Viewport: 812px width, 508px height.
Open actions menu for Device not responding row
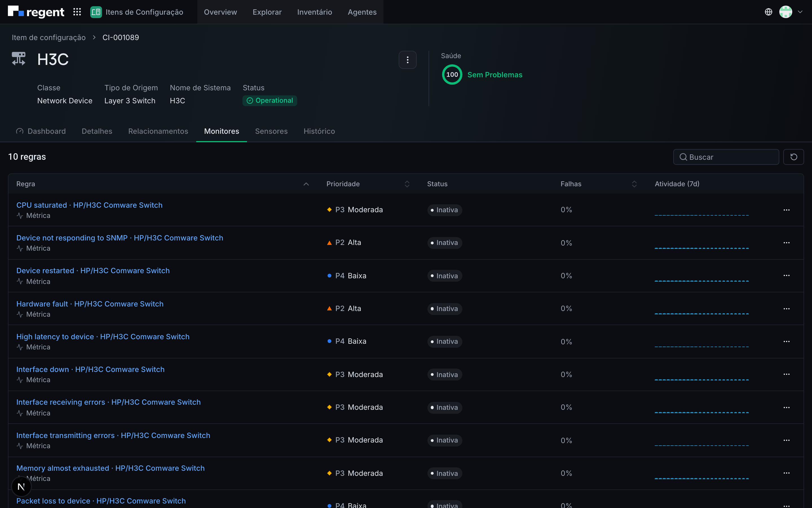point(787,243)
